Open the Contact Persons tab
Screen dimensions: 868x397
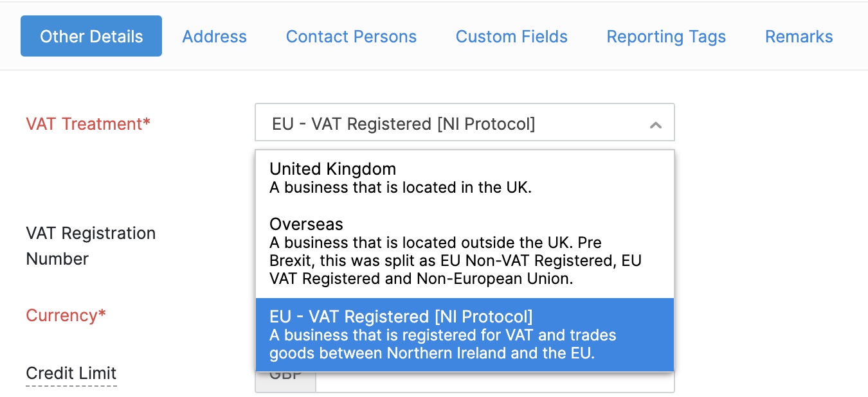coord(351,37)
